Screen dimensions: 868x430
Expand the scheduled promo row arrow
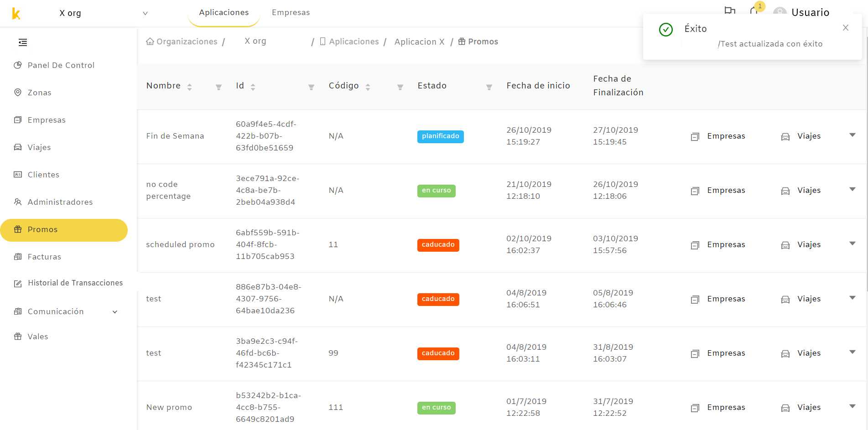point(852,243)
